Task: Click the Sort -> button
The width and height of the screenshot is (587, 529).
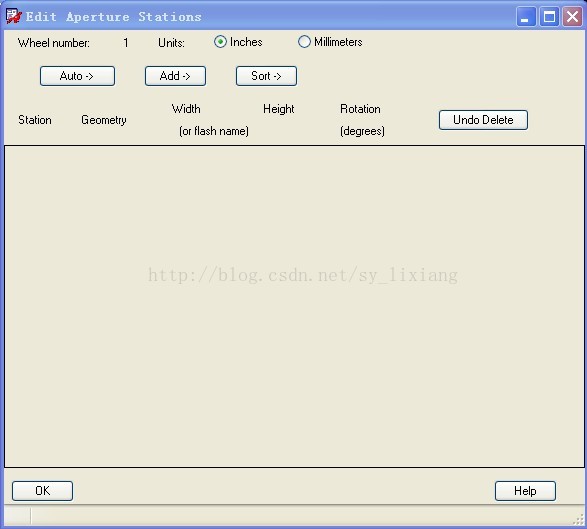Action: [x=266, y=76]
